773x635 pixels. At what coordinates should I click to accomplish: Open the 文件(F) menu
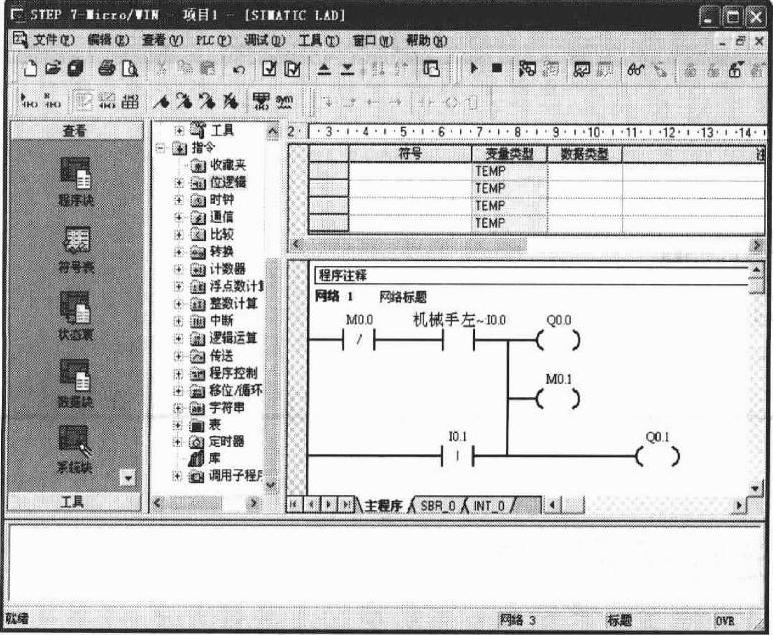53,39
